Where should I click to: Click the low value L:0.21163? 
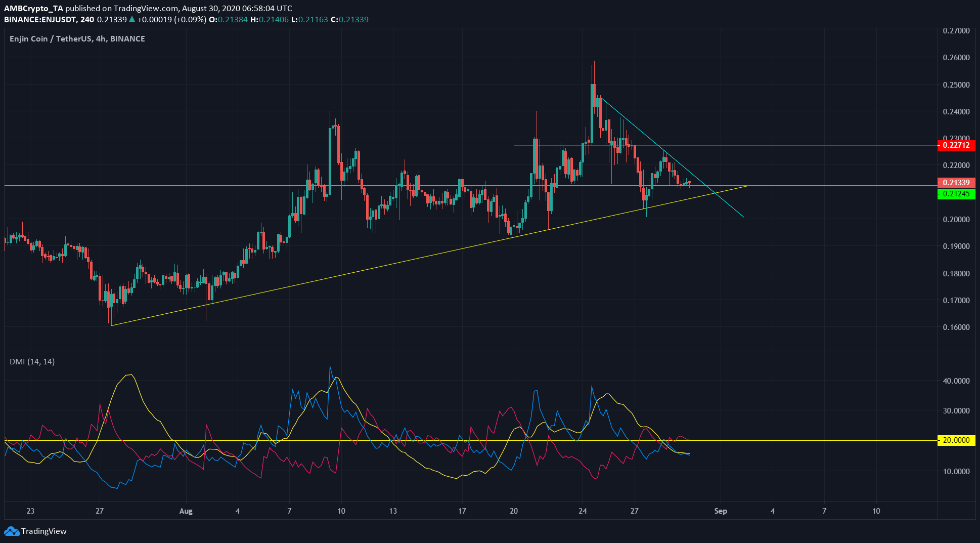pyautogui.click(x=309, y=19)
